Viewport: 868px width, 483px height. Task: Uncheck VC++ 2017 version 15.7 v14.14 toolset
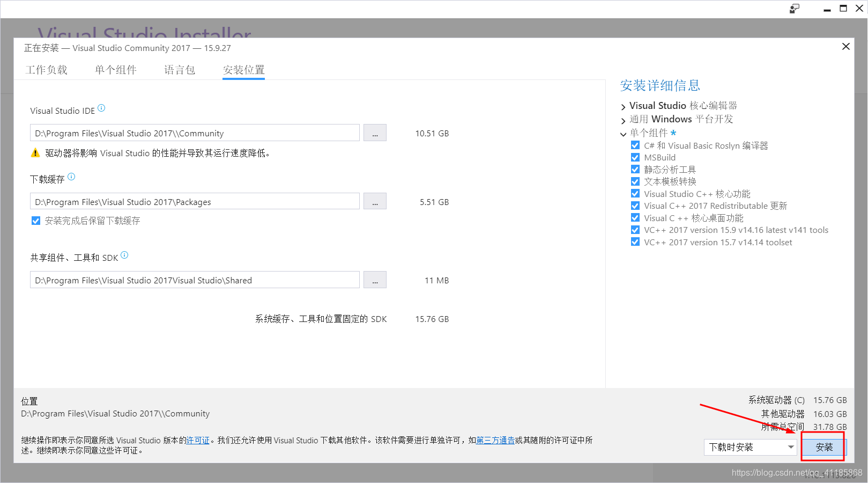pos(635,242)
